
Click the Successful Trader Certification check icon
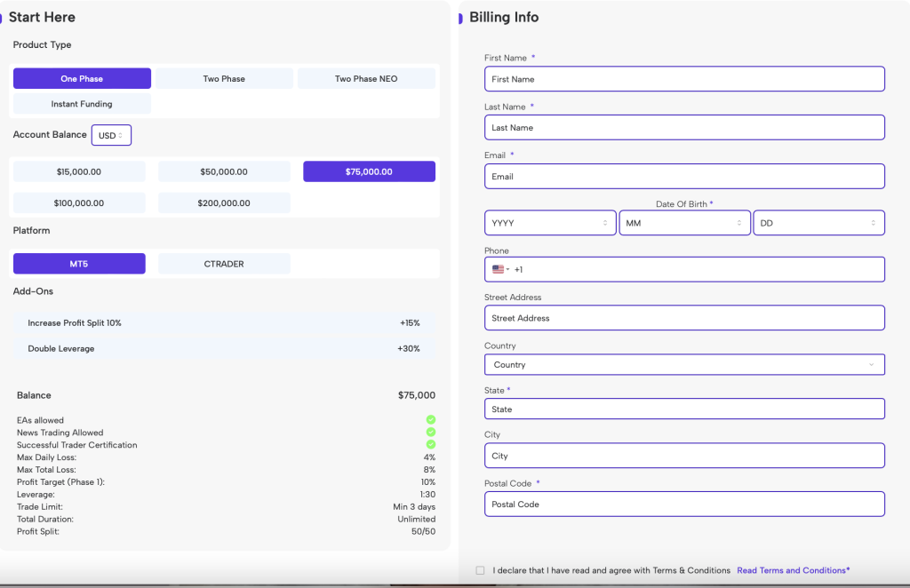coord(431,444)
